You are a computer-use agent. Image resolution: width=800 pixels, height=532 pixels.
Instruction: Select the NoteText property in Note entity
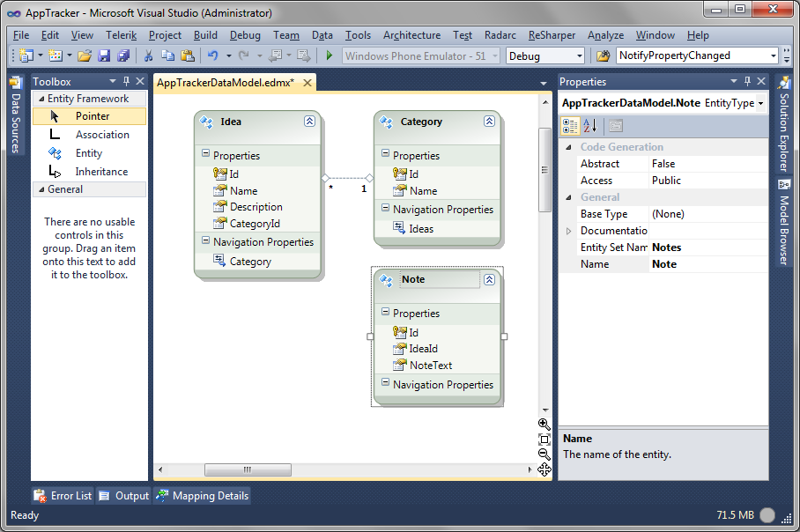431,366
